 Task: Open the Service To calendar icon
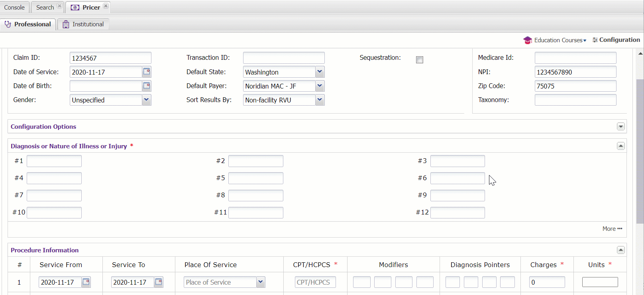159,282
